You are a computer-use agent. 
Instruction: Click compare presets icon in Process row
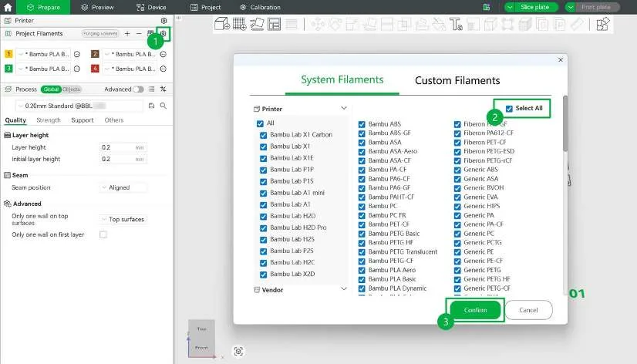click(x=163, y=89)
